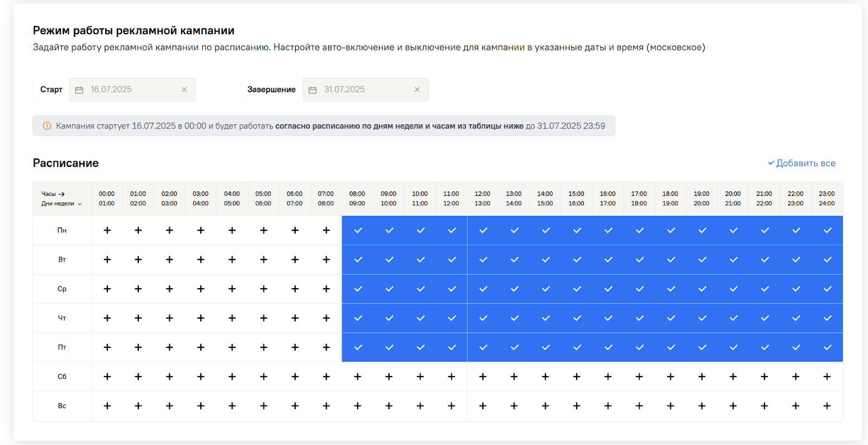Click the Добавить все link
The width and height of the screenshot is (868, 445).
click(x=801, y=163)
